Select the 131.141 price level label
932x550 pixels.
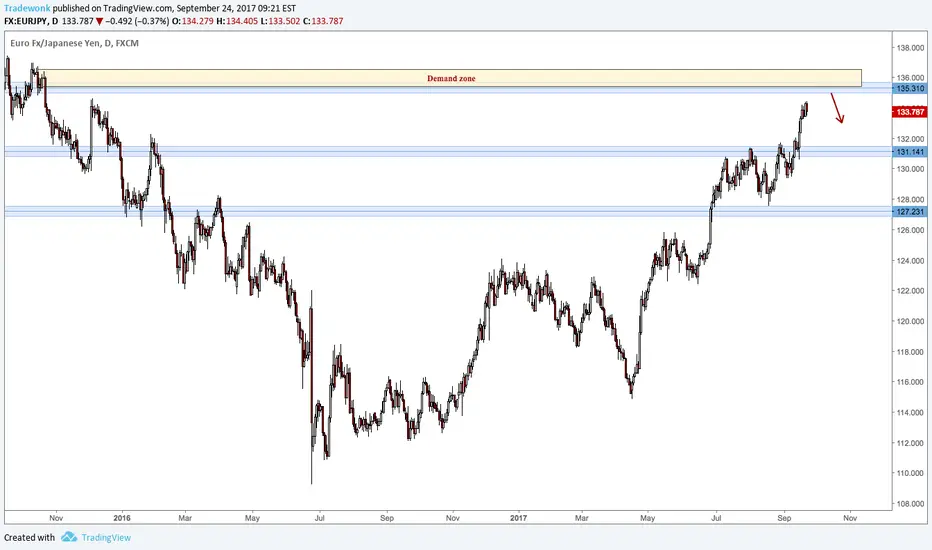coord(910,152)
